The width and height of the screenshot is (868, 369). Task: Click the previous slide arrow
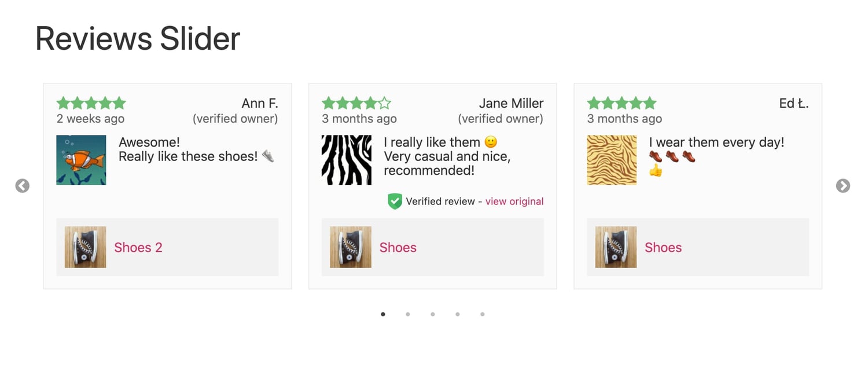point(22,186)
